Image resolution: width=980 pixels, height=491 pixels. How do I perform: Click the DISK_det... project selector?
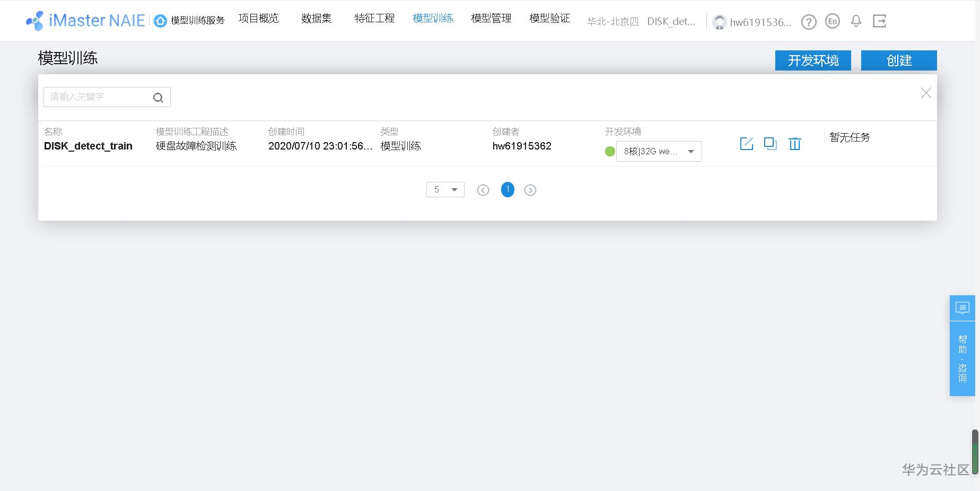tap(671, 22)
